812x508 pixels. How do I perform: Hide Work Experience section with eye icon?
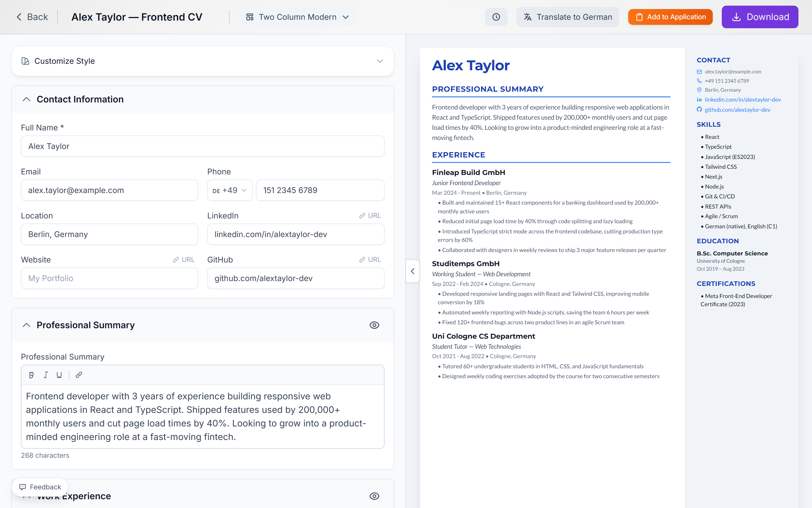tap(374, 496)
